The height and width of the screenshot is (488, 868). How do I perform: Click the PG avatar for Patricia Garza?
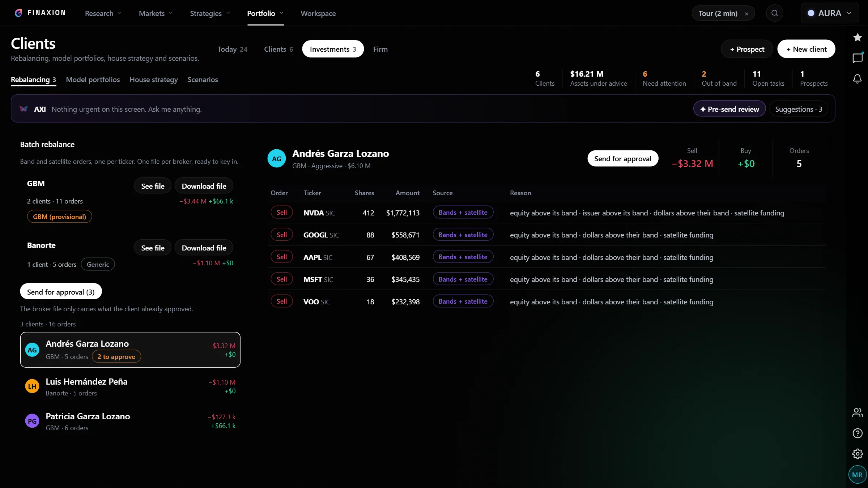tap(32, 421)
